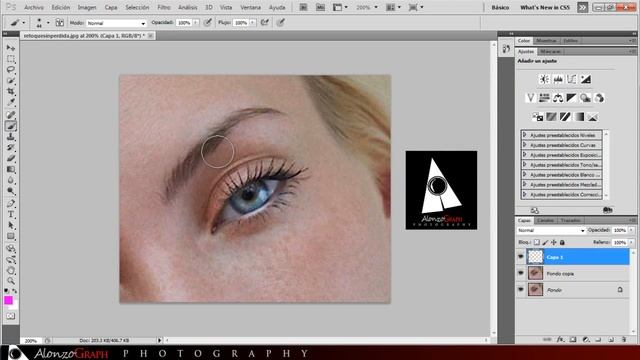Add a Levels adjustment
This screenshot has height=360, width=640.
click(x=558, y=79)
